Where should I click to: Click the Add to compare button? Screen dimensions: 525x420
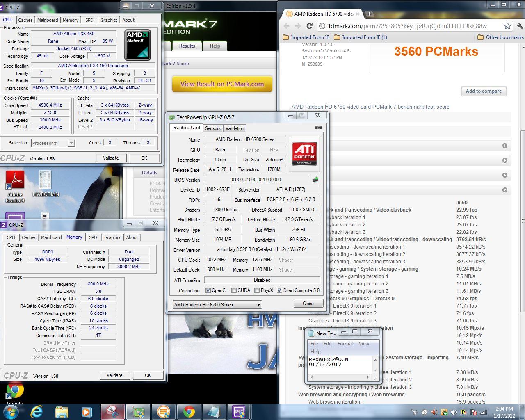(x=484, y=91)
